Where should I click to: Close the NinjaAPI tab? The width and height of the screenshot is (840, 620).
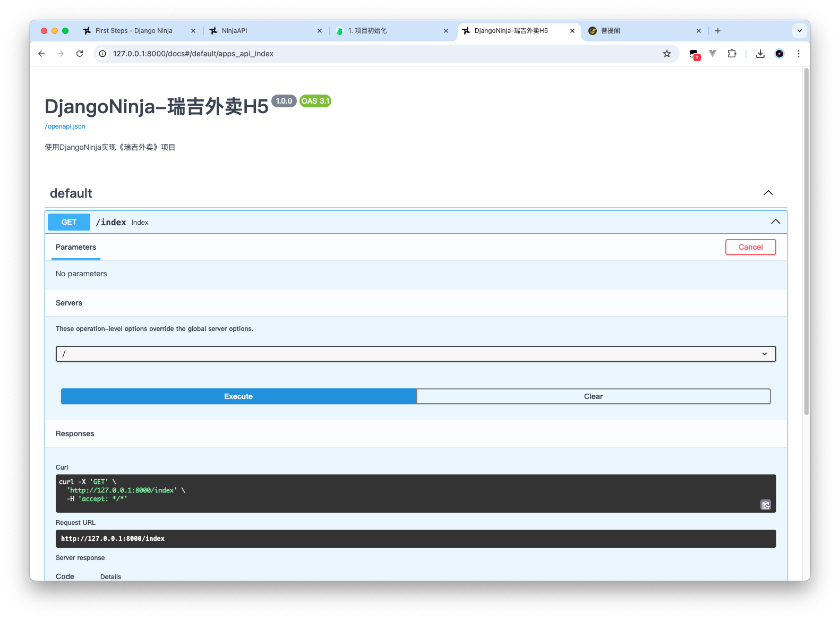[320, 31]
